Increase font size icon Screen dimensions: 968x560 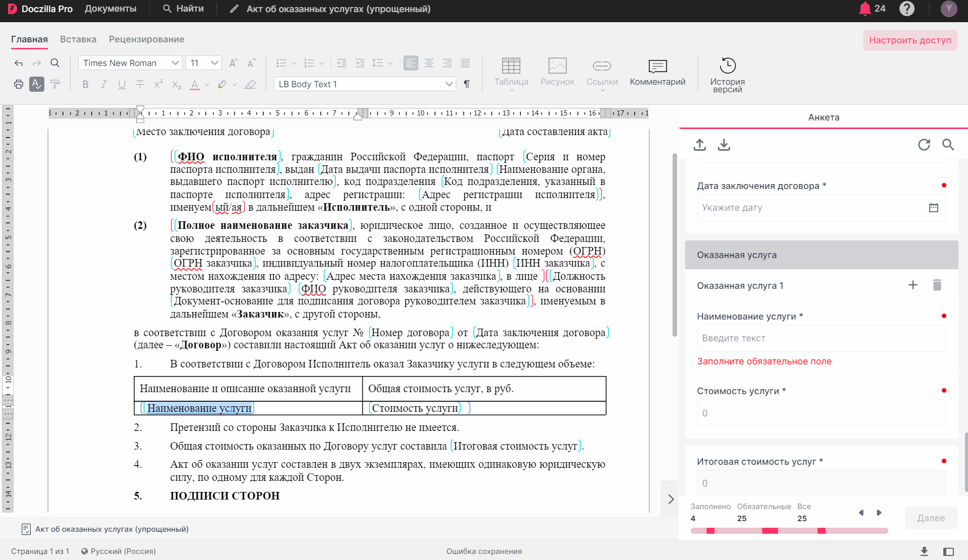233,63
